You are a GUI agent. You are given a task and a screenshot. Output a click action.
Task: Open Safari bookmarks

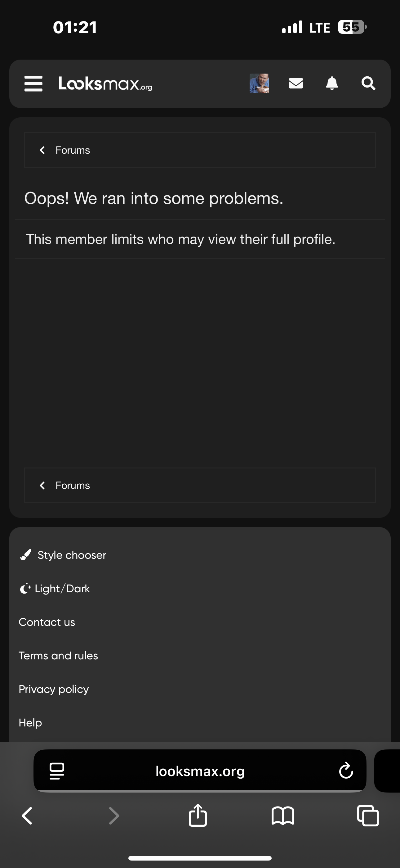(282, 816)
